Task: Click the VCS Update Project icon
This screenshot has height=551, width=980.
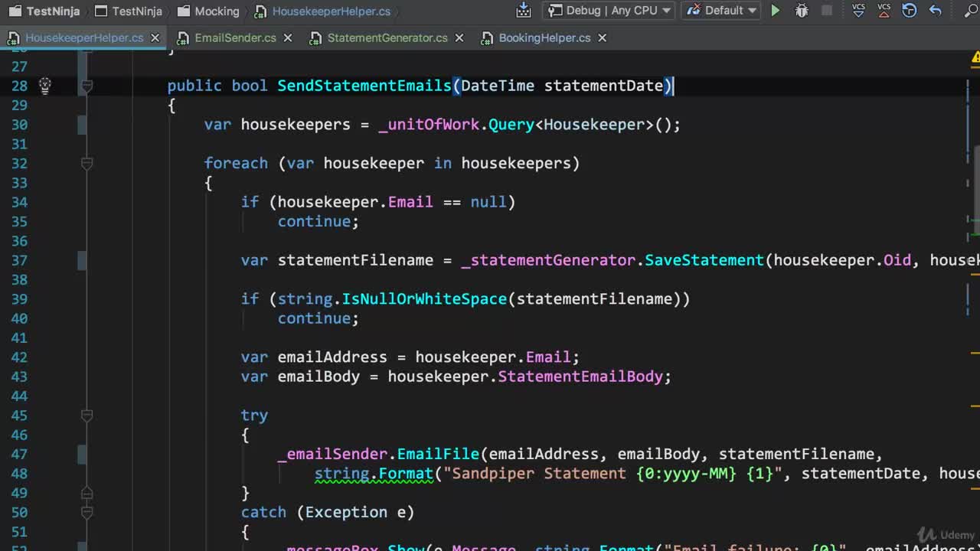Action: pos(859,11)
